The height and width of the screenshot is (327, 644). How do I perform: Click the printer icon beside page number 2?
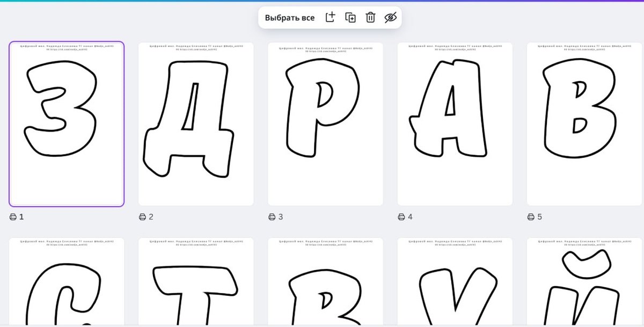(x=142, y=217)
